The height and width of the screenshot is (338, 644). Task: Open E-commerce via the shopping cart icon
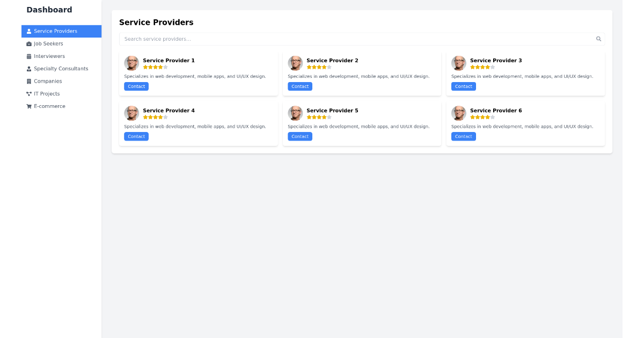coord(28,106)
